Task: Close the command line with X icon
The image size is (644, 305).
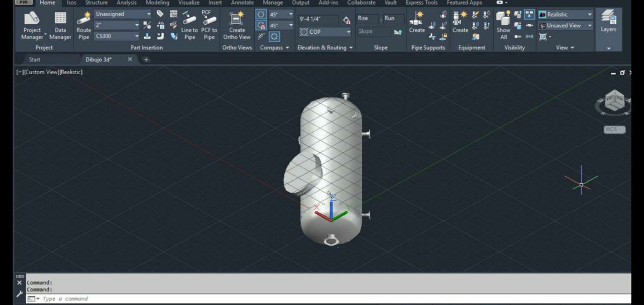Action: click(19, 282)
